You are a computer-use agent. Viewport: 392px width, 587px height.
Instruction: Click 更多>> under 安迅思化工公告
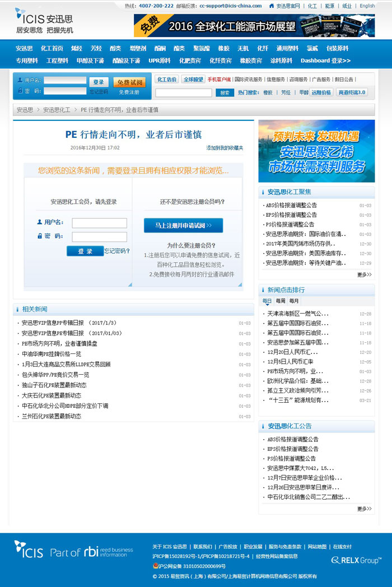pos(365,509)
